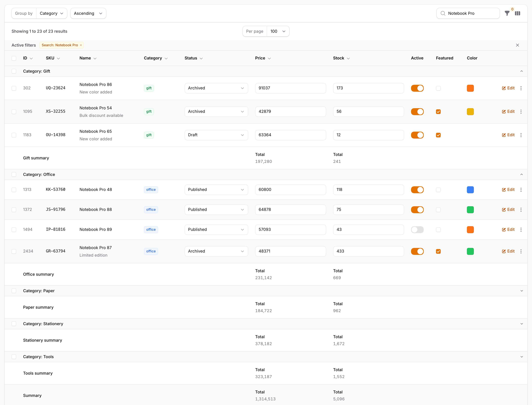
Task: Open more actions for Notebook Pro 65
Action: tap(521, 135)
